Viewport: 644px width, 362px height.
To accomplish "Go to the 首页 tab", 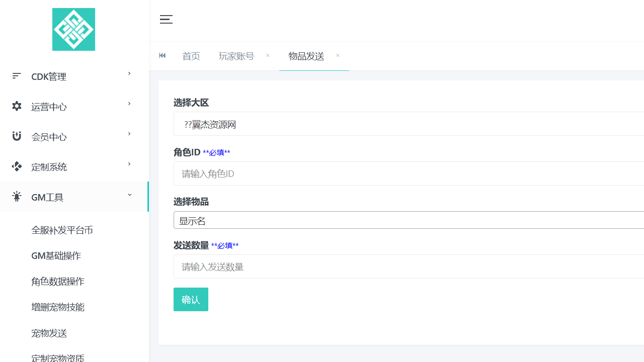I will (x=191, y=56).
